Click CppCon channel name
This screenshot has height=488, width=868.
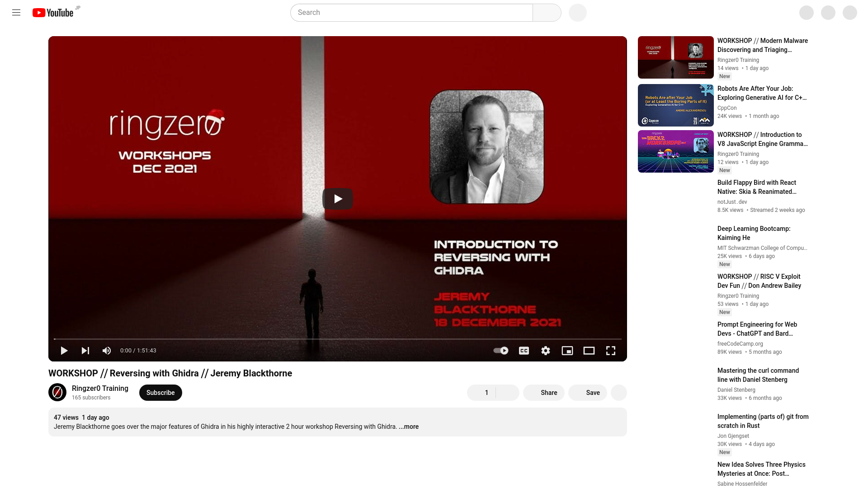tap(727, 108)
